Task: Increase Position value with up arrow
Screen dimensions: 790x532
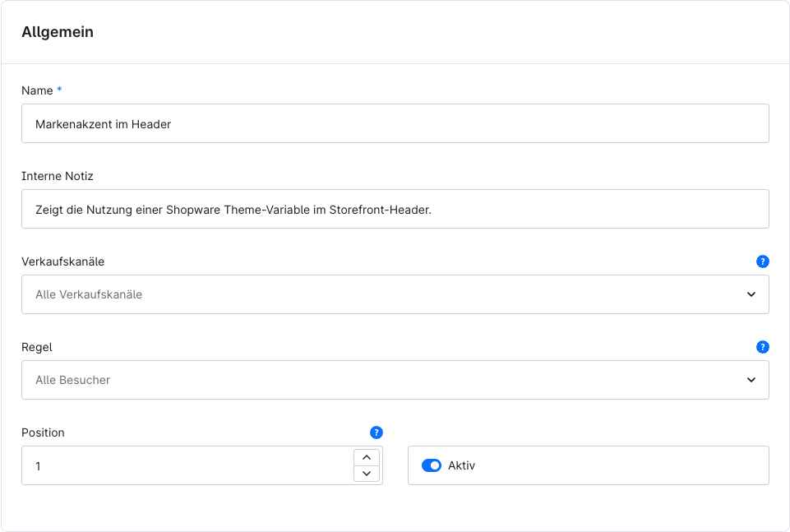Action: coord(367,457)
